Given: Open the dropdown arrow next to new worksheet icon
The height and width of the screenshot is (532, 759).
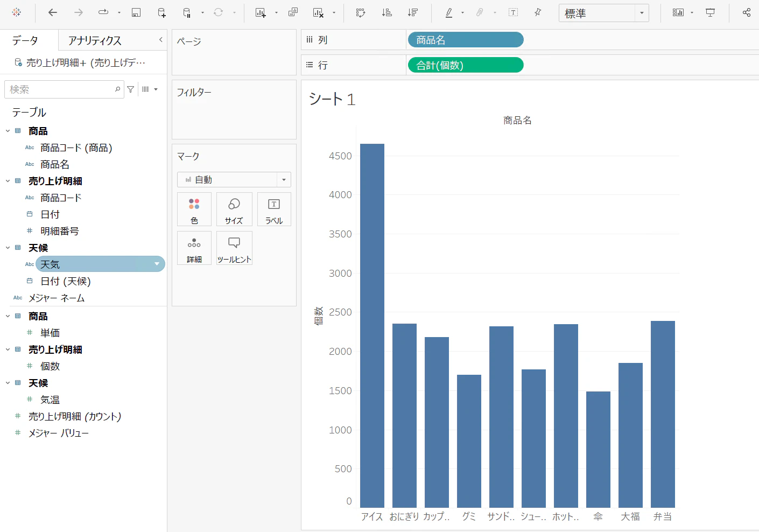Looking at the screenshot, I should pyautogui.click(x=276, y=12).
